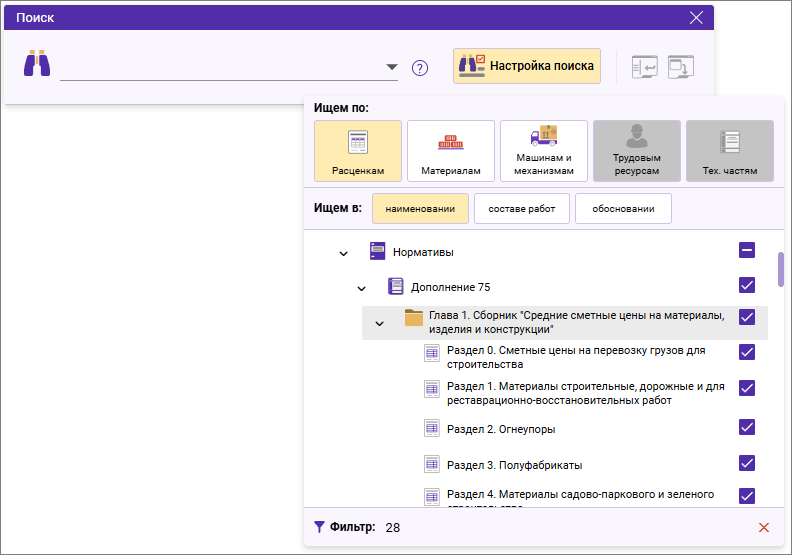Click the search text input field
The height and width of the screenshot is (555, 792).
coord(220,67)
